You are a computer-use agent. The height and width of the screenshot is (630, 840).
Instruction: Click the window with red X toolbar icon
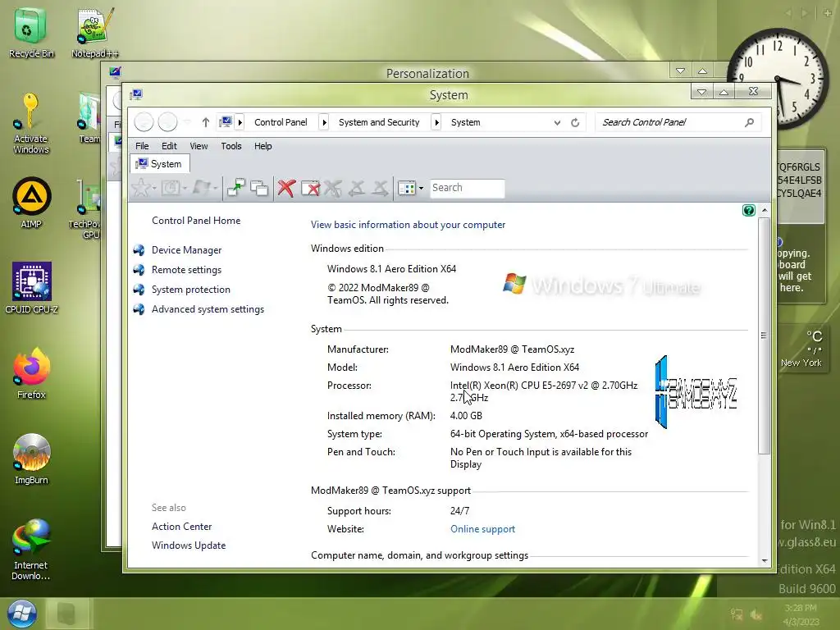[x=310, y=188]
